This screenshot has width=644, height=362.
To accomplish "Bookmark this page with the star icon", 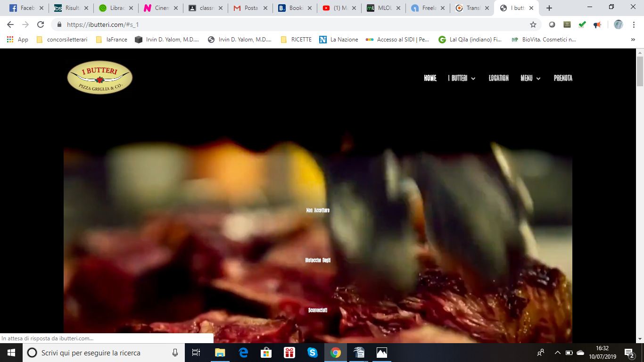I will (x=533, y=25).
